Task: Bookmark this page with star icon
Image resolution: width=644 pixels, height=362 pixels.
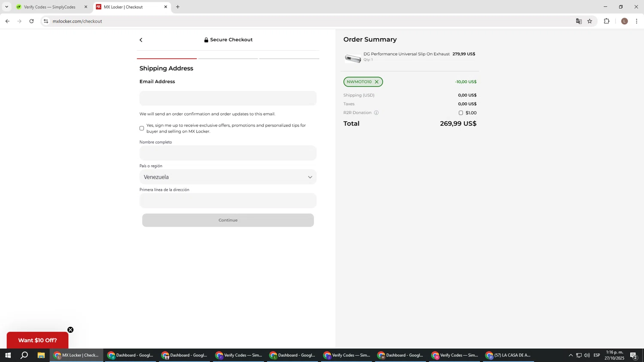Action: pos(590,21)
